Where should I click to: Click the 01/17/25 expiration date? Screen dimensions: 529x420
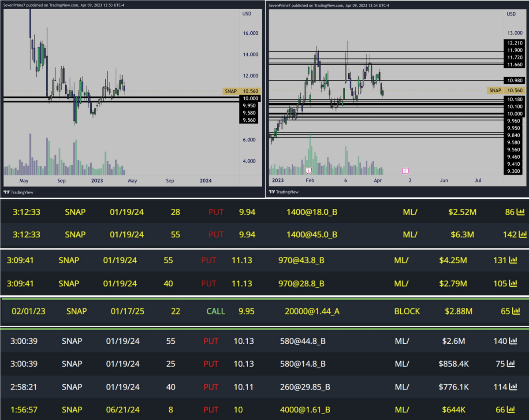click(128, 311)
